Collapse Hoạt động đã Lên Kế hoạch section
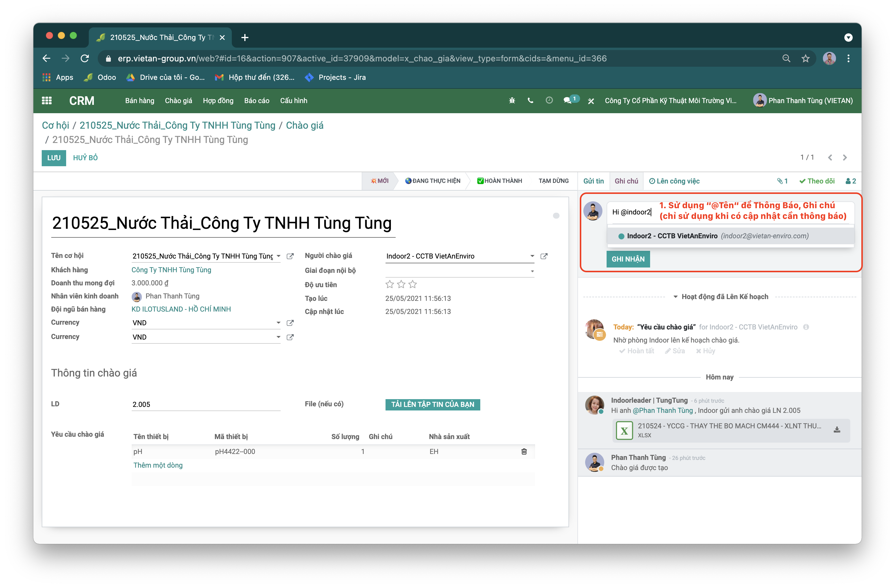The width and height of the screenshot is (895, 588). (x=720, y=297)
